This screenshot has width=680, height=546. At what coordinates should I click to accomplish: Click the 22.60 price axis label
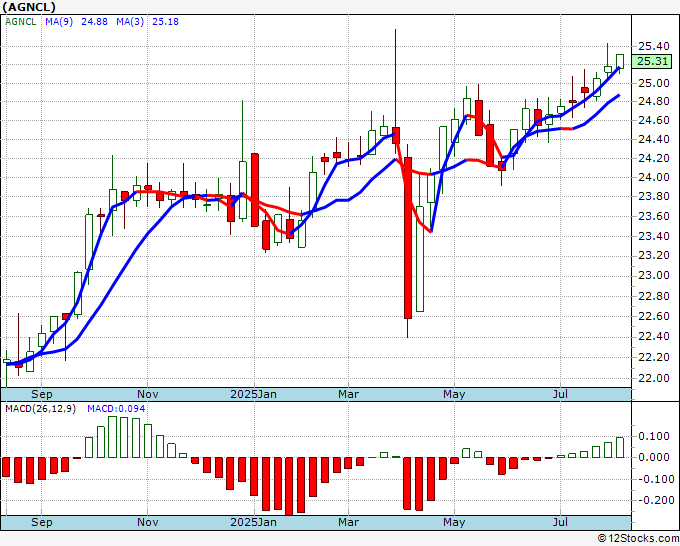click(x=654, y=316)
